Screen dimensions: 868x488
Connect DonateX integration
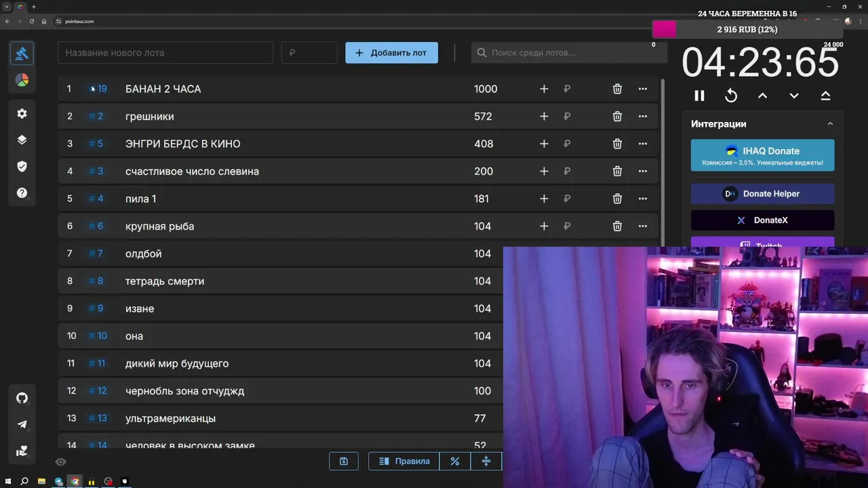click(x=763, y=220)
